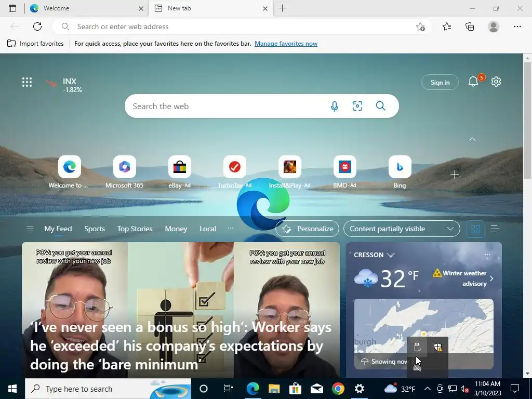Open File Explorer from taskbar

coord(274,389)
